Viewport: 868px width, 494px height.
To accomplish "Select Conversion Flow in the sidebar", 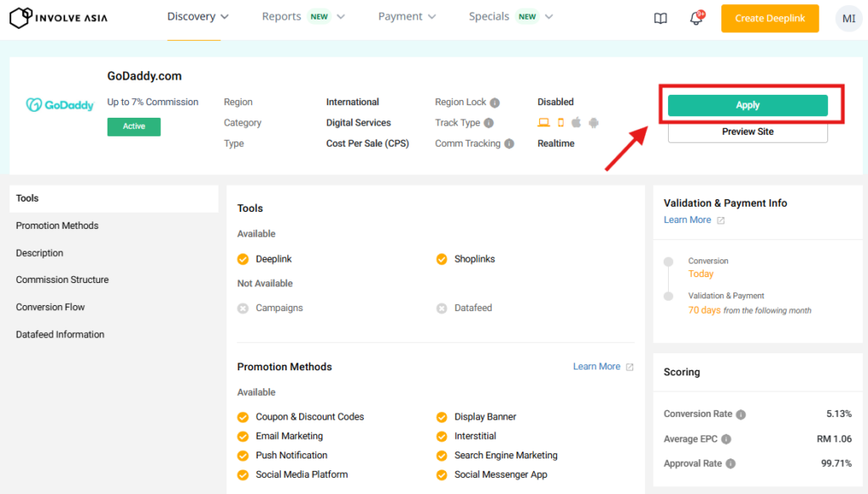I will (50, 307).
